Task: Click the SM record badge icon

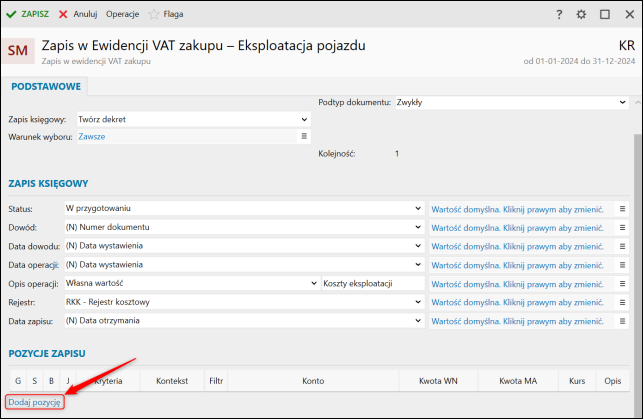Action: click(18, 51)
